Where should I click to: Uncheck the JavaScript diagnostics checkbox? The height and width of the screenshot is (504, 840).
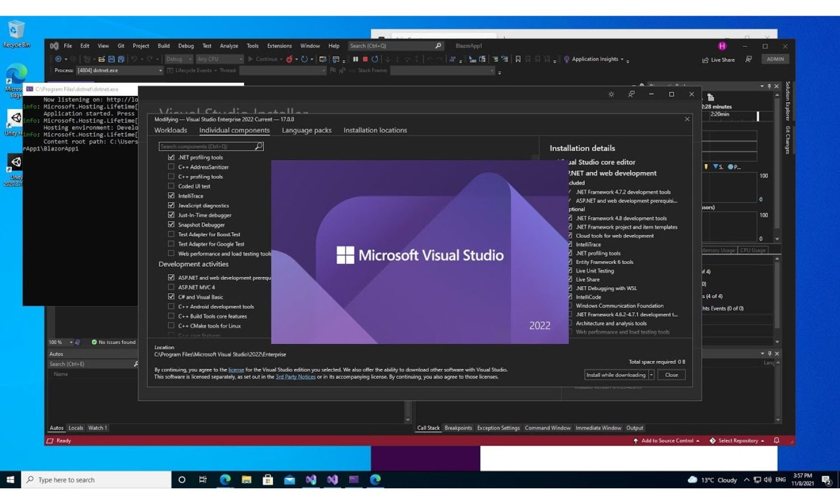[x=171, y=206]
